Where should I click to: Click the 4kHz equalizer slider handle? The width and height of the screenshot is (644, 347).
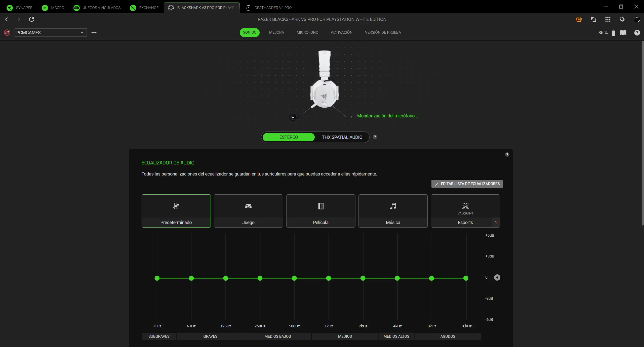pyautogui.click(x=397, y=278)
